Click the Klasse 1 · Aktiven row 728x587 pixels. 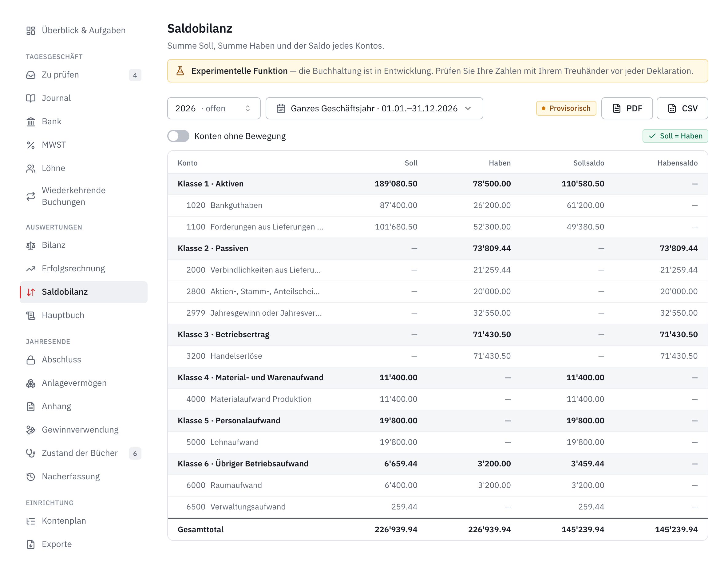438,184
